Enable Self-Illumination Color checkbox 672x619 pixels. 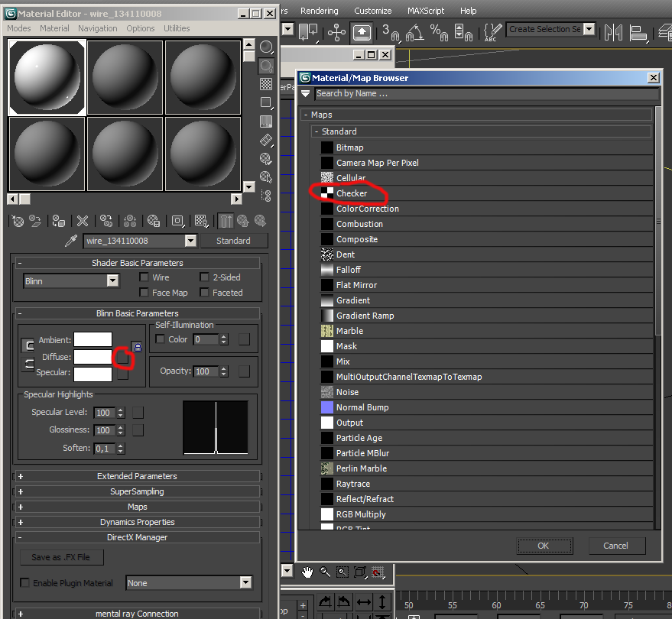[x=160, y=339]
